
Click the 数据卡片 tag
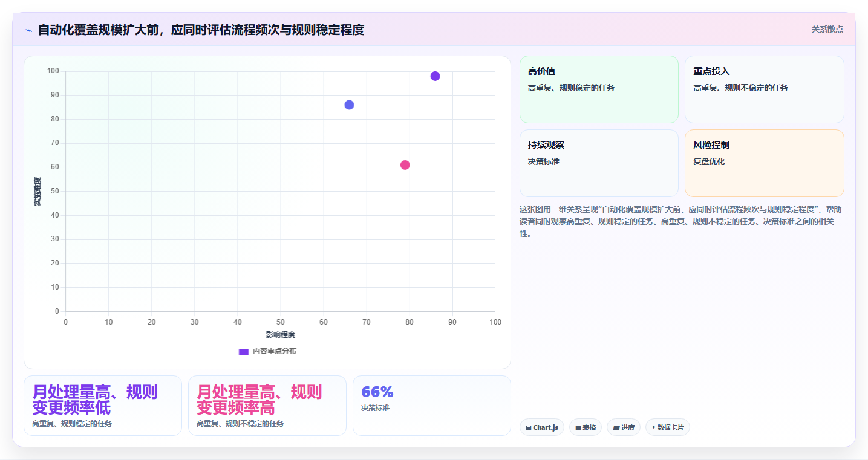click(x=667, y=427)
